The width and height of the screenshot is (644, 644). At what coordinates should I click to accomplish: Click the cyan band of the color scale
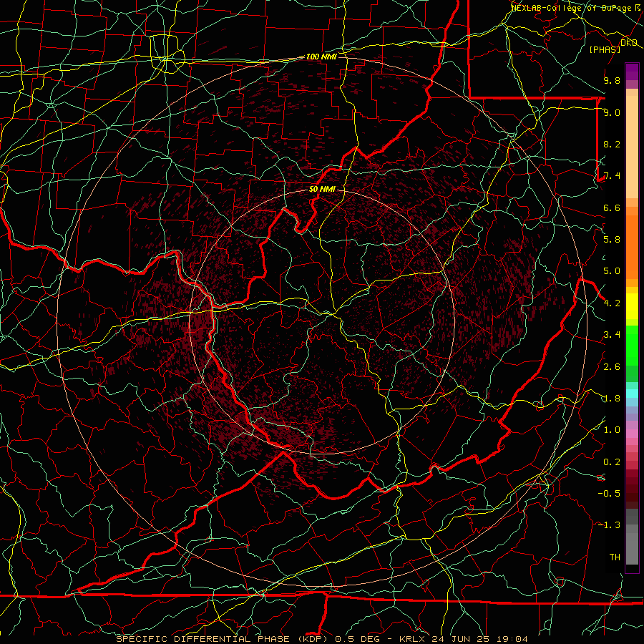632,394
